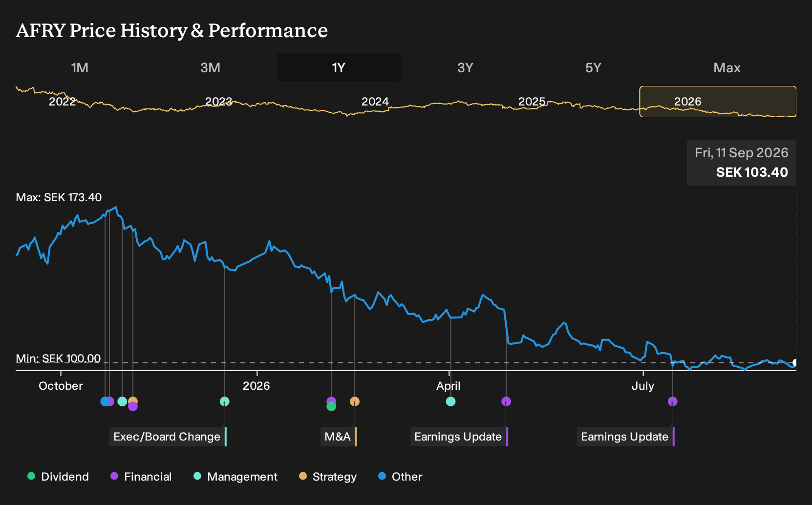
Task: Click the July axis label
Action: coord(643,386)
